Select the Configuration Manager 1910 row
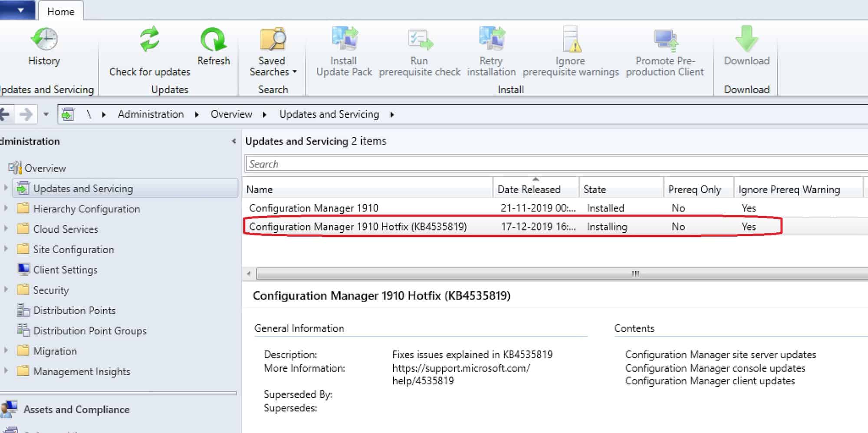Screen dimensions: 868x433 (555, 208)
